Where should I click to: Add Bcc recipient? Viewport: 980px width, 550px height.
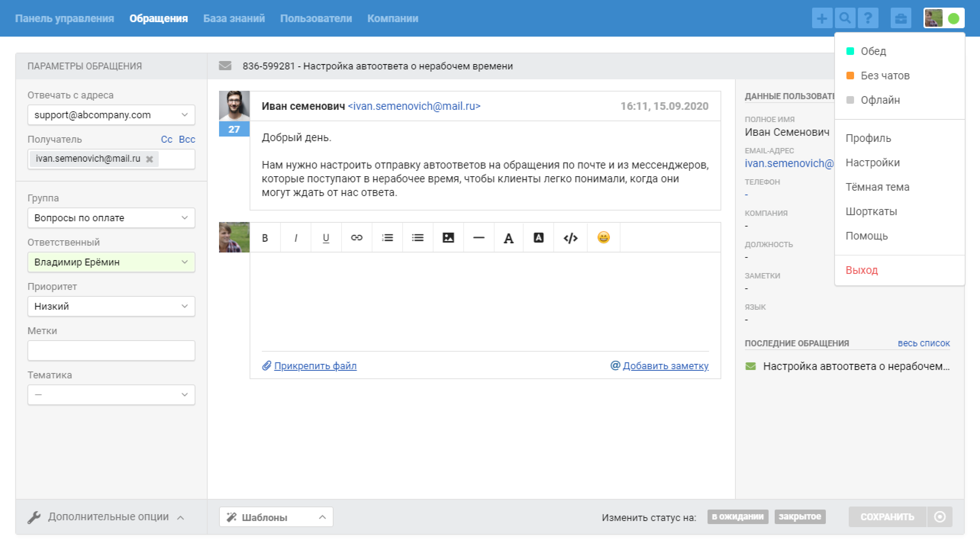[187, 139]
